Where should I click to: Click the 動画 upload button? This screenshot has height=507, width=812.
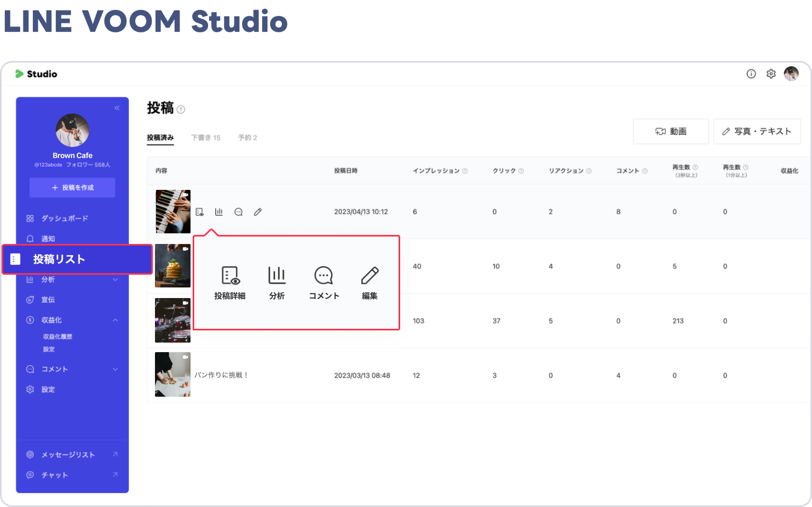click(x=670, y=131)
